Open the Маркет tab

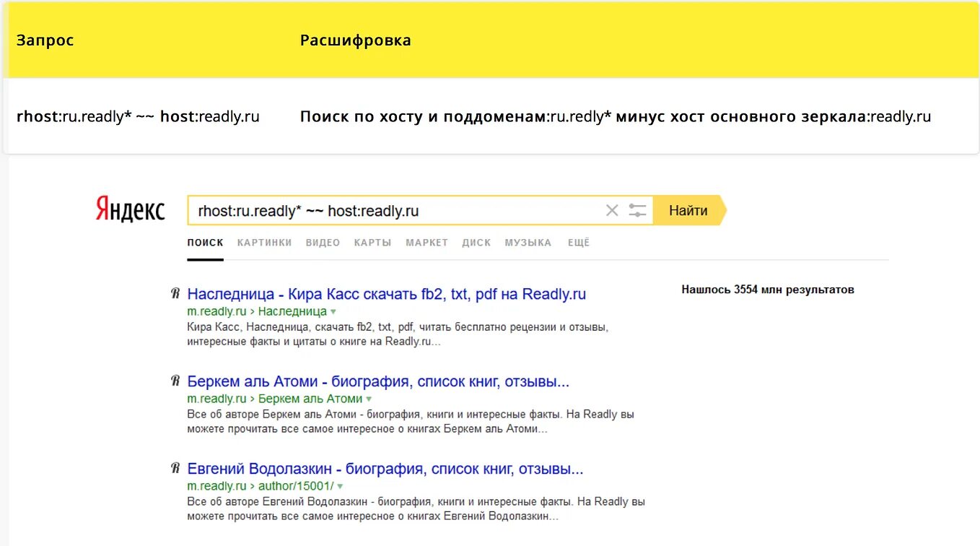click(x=426, y=243)
